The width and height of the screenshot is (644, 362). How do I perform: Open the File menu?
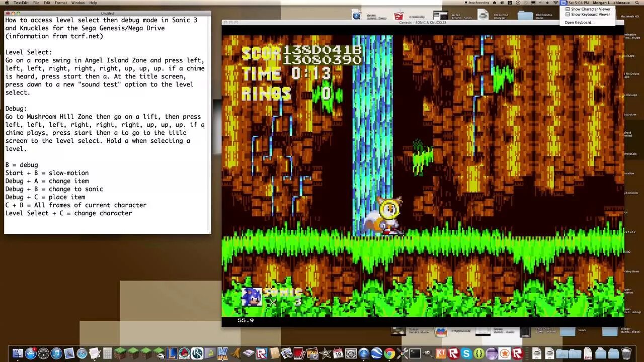pyautogui.click(x=36, y=3)
